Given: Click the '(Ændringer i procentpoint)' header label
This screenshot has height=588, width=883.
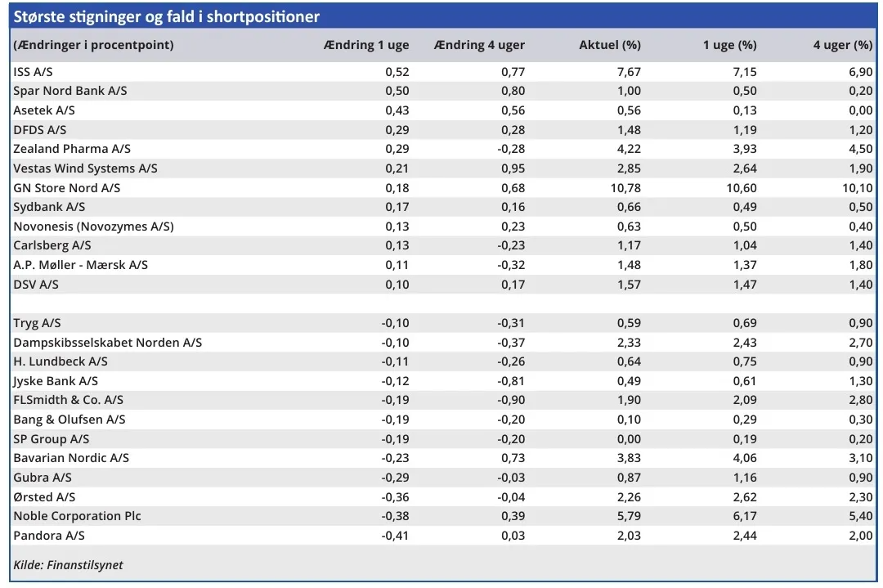Looking at the screenshot, I should pyautogui.click(x=93, y=45).
